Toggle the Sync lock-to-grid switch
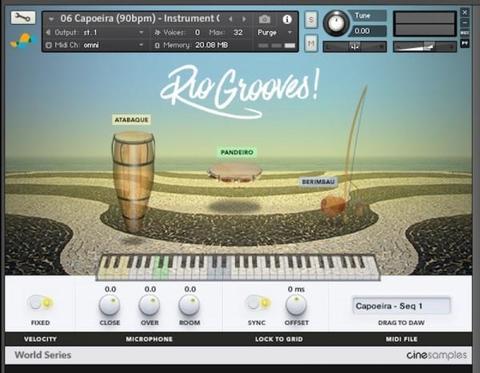The height and width of the screenshot is (373, 480). [x=258, y=302]
